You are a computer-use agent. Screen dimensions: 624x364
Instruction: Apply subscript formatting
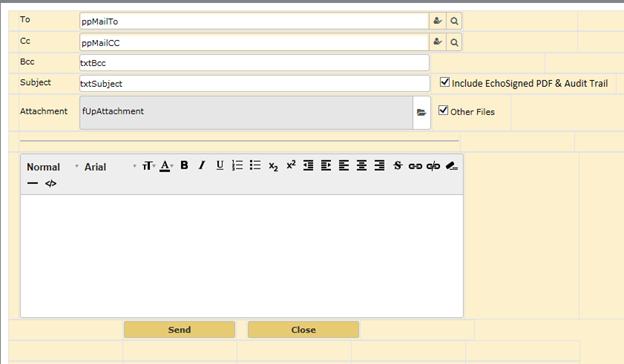pos(273,166)
